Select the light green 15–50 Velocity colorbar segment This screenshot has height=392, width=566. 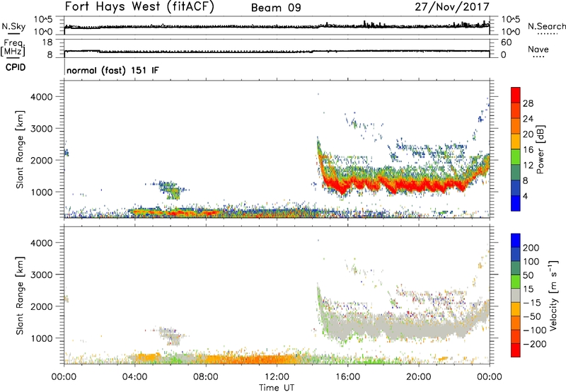tap(516, 282)
